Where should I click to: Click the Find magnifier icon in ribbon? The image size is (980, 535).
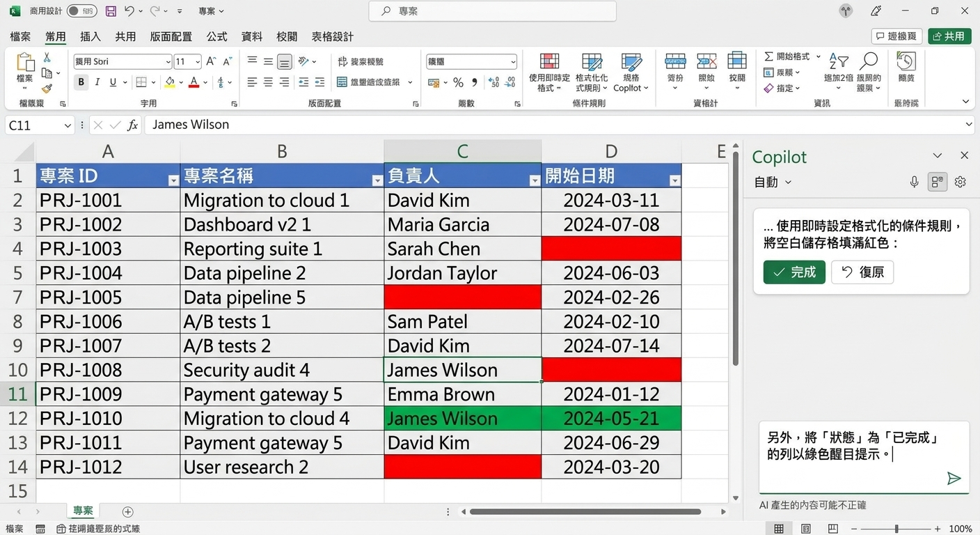[x=869, y=61]
